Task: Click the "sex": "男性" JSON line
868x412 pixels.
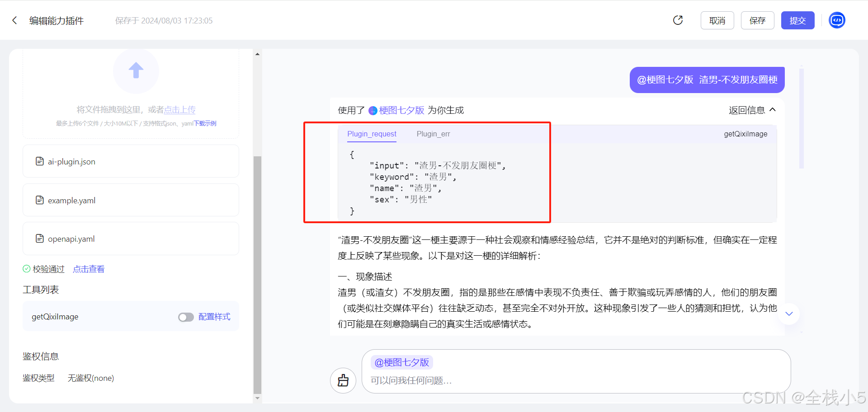Action: (x=401, y=200)
